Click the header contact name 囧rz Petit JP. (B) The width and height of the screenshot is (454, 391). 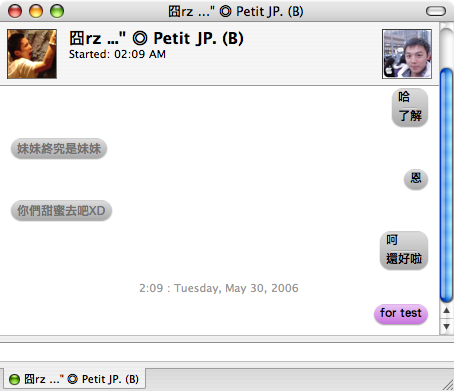click(x=156, y=38)
